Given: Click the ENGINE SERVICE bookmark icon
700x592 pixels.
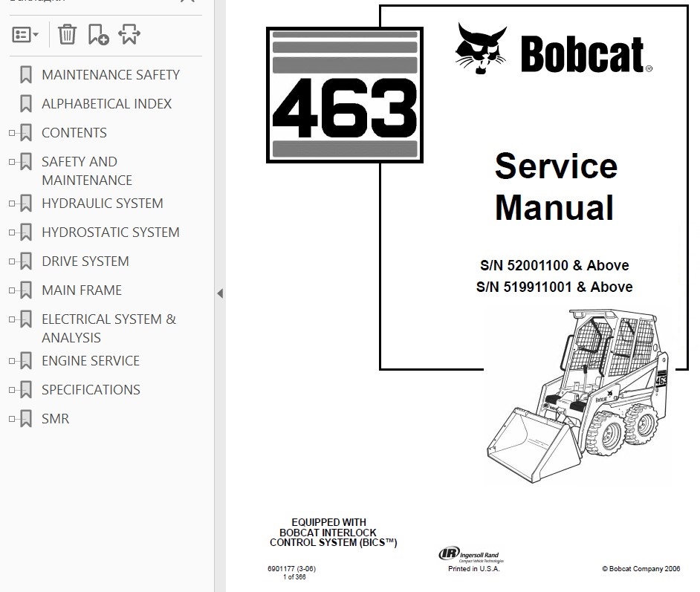Looking at the screenshot, I should tap(26, 361).
